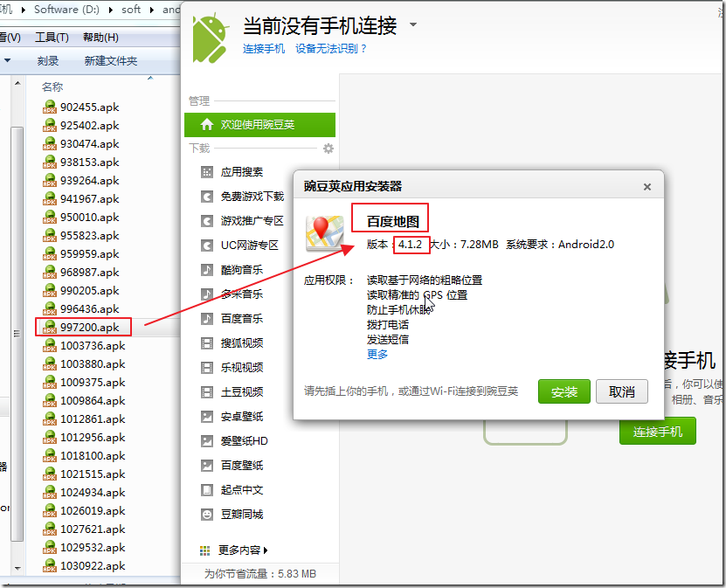Click the 游戏推广专区 icon

(207, 221)
